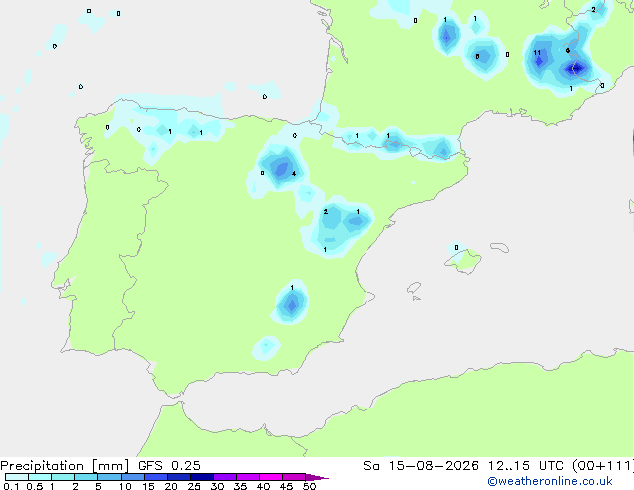Pick the 10–15 mm legend swatch
Screen dimensions: 634x490
point(133,477)
